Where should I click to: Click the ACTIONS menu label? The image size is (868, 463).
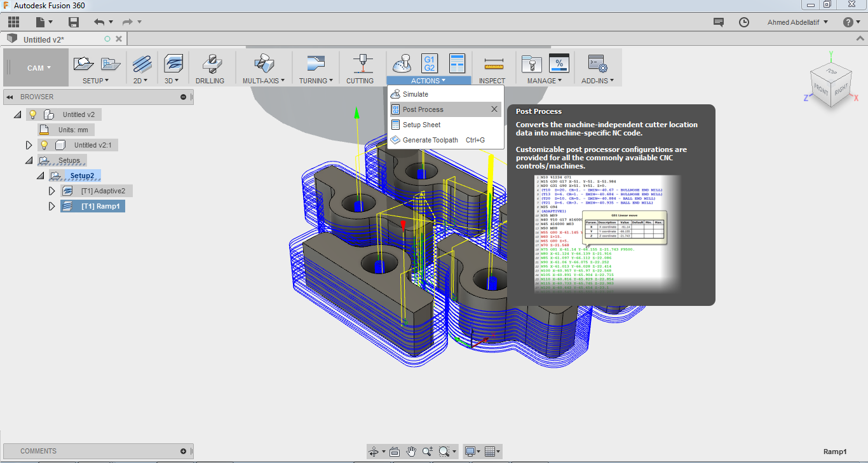click(428, 81)
